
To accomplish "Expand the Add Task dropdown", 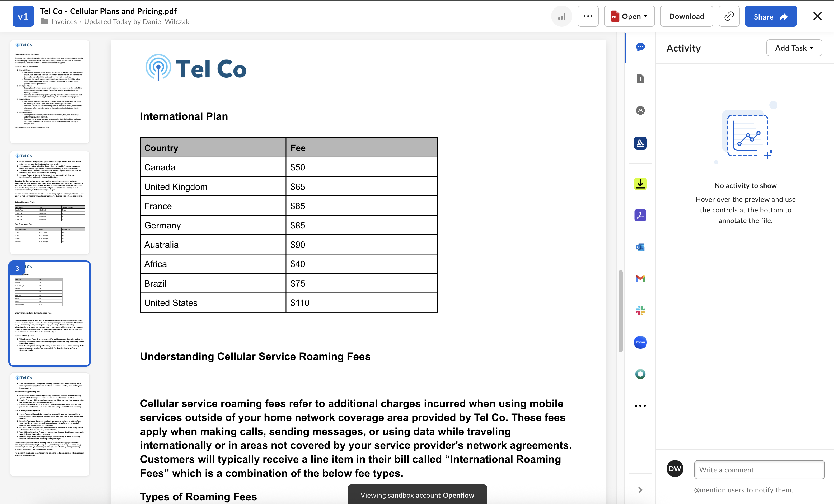I will (794, 48).
